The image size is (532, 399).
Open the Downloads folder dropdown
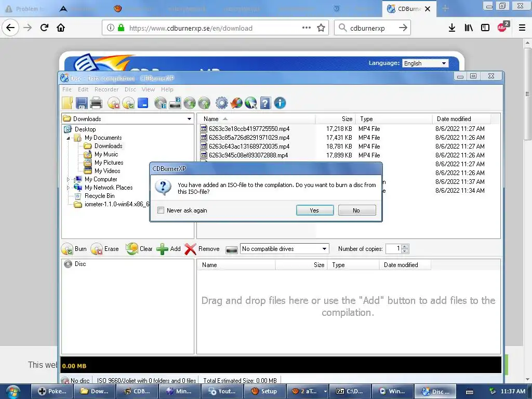click(189, 119)
